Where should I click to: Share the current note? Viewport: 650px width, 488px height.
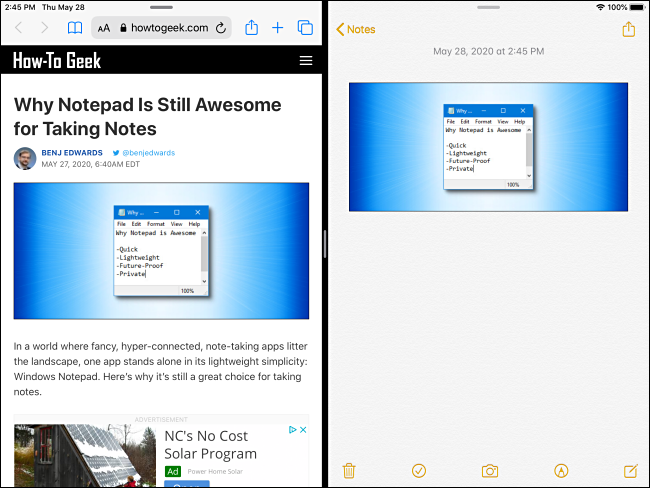[x=628, y=29]
